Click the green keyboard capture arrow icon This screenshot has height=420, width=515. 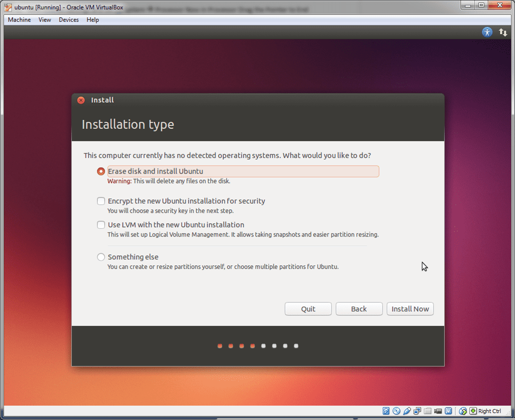pyautogui.click(x=473, y=411)
